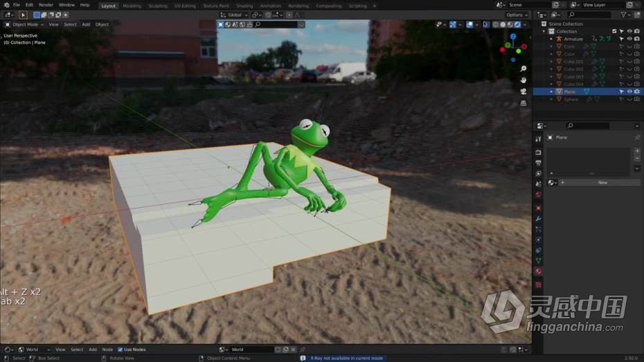Open shading options dropdown arrow

tap(525, 25)
